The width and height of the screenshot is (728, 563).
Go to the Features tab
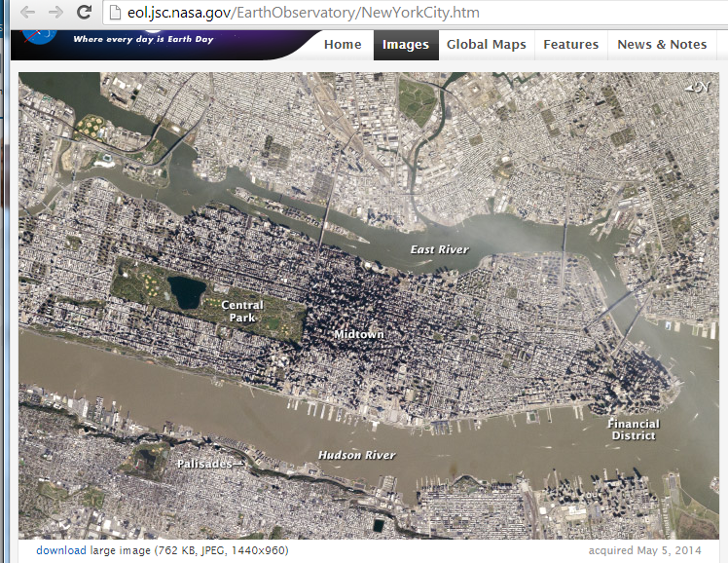[571, 45]
